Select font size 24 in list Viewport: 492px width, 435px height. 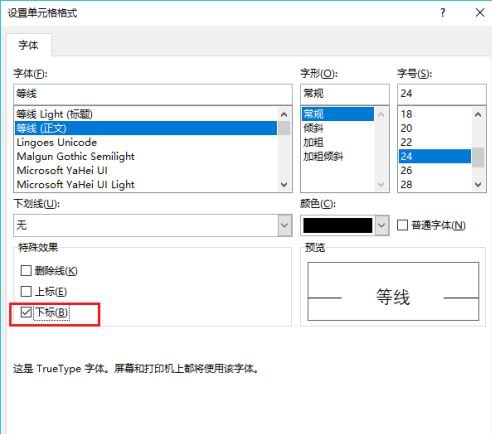[435, 156]
